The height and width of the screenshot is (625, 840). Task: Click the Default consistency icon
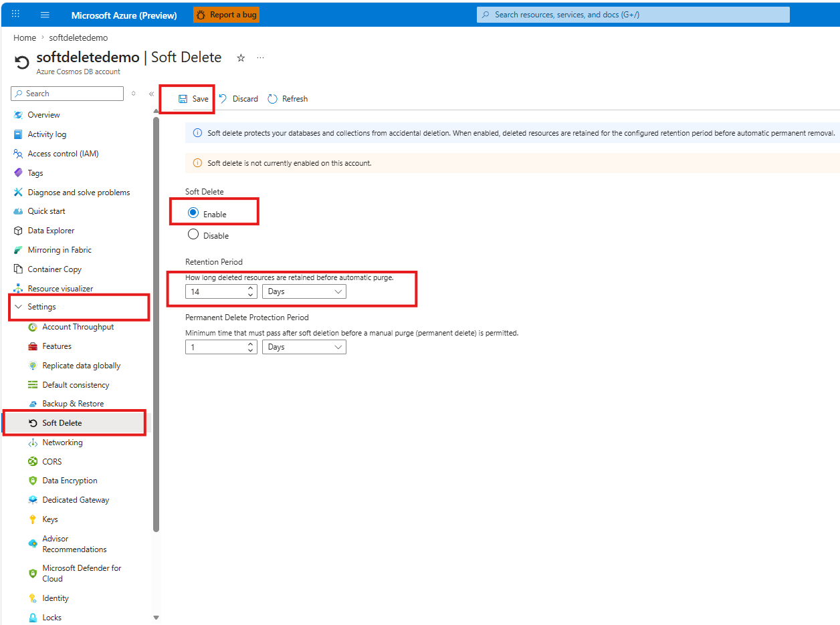[33, 385]
